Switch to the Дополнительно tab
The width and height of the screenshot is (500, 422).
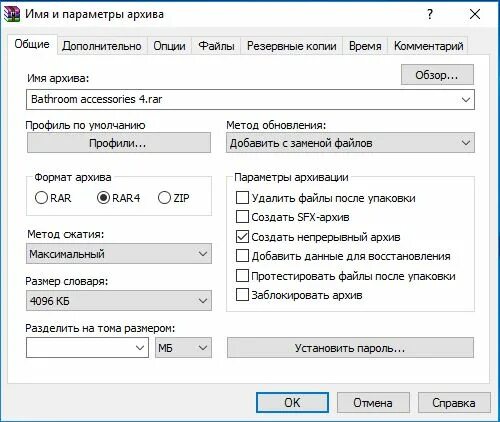(x=102, y=46)
